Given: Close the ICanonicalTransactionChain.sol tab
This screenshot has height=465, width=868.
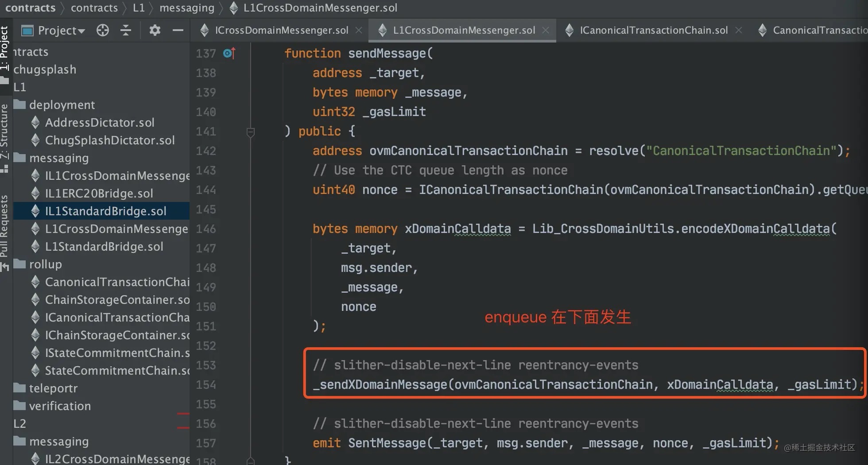Looking at the screenshot, I should coord(738,30).
